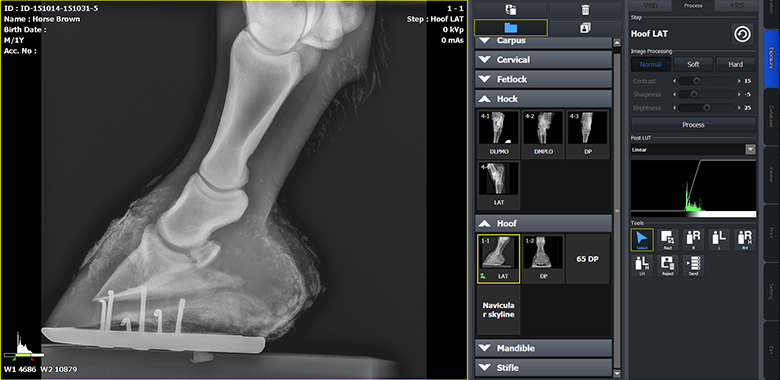Screen dimensions: 780x380
Task: Select the blue folder view tab
Action: coord(511,28)
